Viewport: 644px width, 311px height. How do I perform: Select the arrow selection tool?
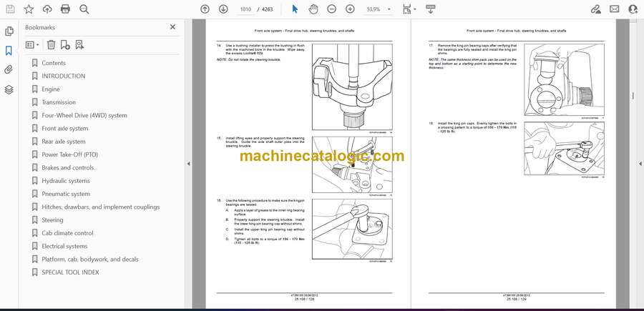295,9
